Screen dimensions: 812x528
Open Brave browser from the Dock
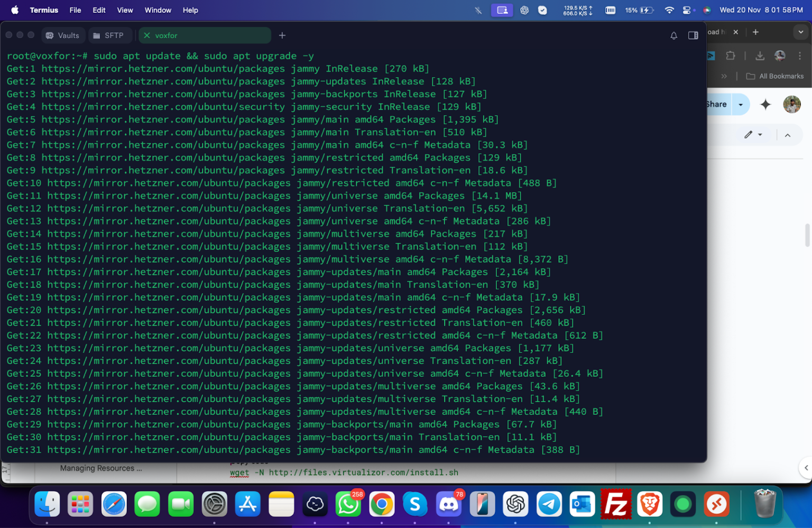(649, 504)
